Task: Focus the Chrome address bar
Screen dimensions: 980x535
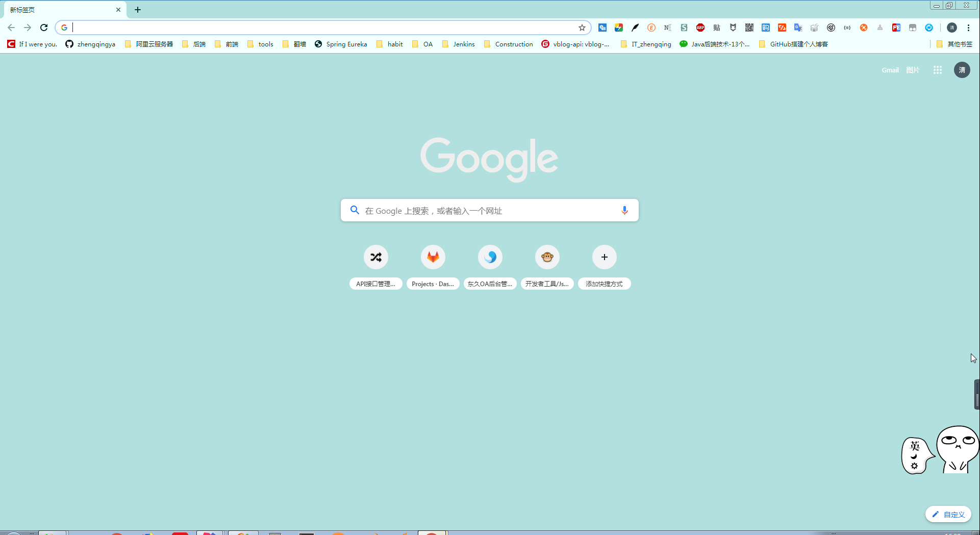Action: tap(324, 28)
